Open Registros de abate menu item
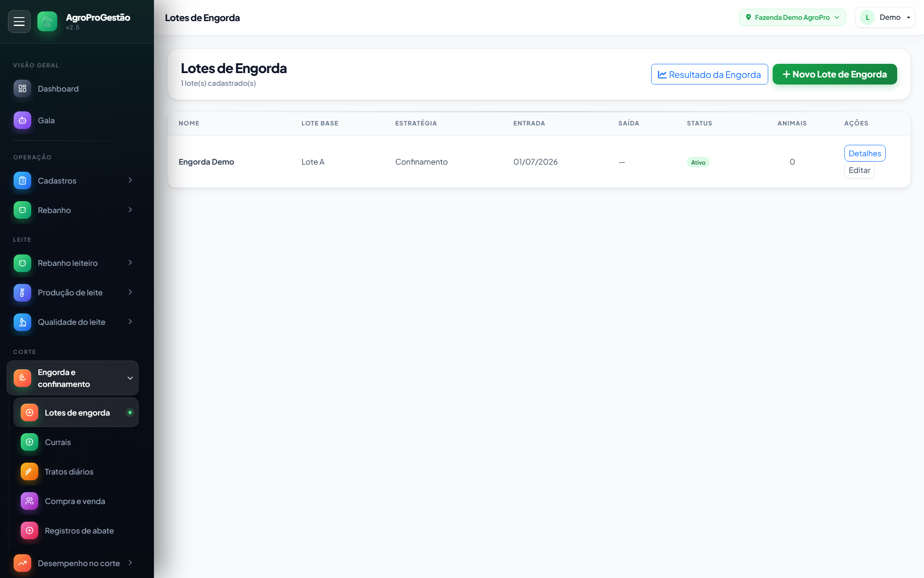The width and height of the screenshot is (924, 578). (x=76, y=530)
